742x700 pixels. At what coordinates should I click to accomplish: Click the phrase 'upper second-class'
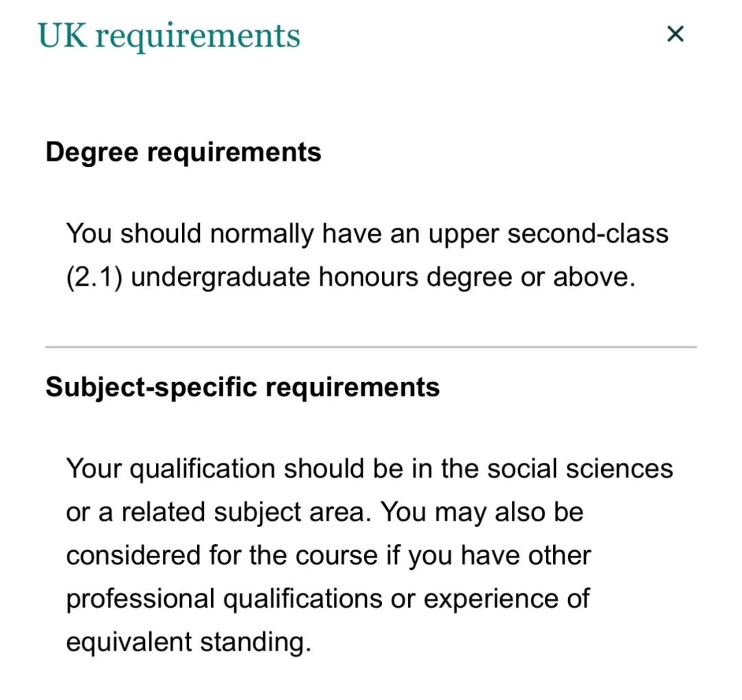tap(548, 234)
